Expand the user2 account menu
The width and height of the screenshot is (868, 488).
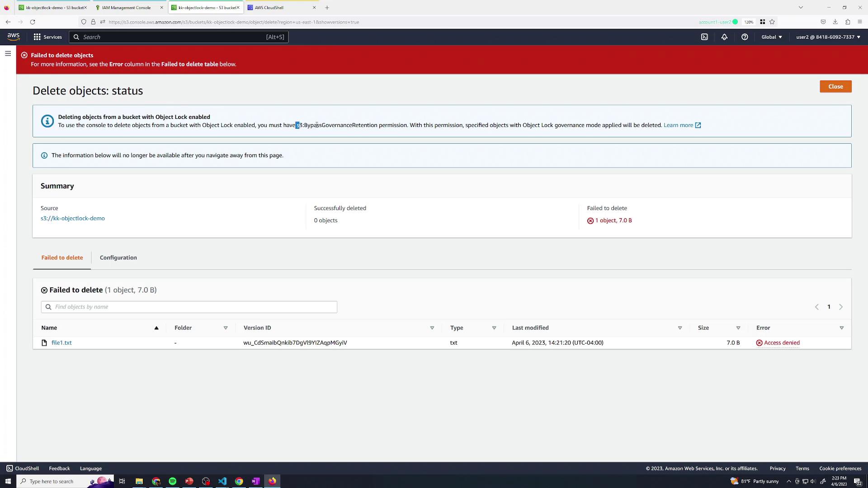(828, 37)
